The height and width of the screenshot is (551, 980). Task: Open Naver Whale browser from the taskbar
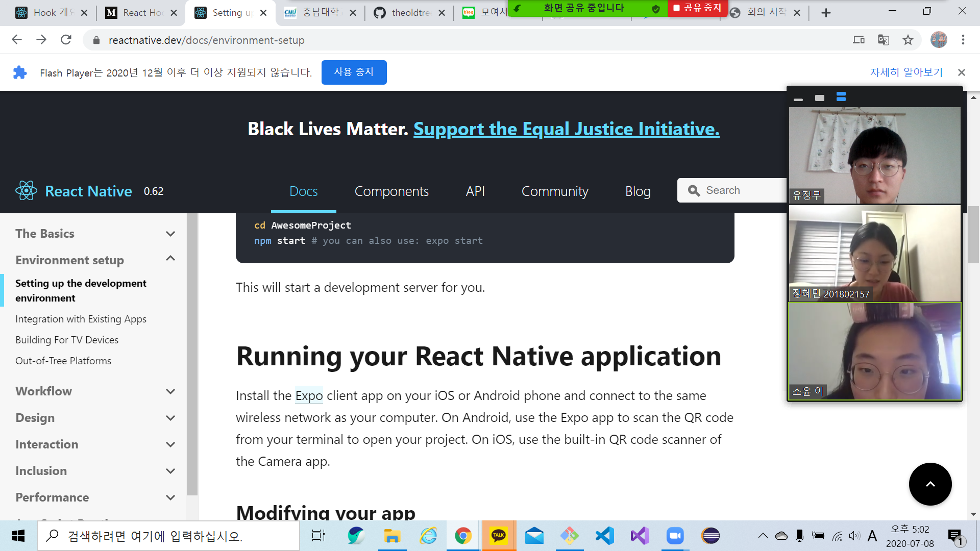(x=356, y=536)
